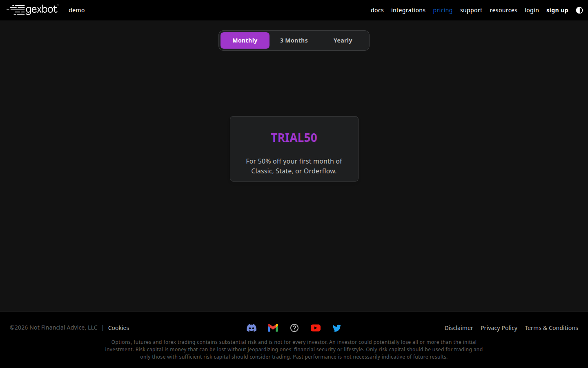
Task: Open the support page
Action: pos(471,10)
